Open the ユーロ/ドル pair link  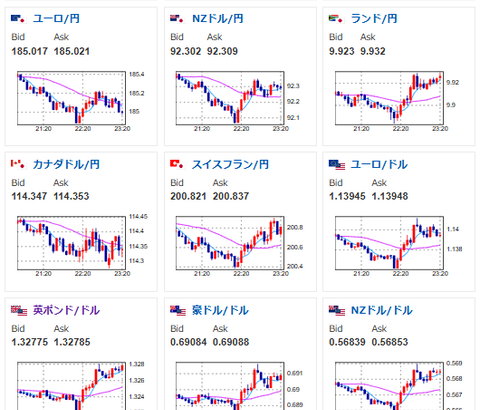379,164
